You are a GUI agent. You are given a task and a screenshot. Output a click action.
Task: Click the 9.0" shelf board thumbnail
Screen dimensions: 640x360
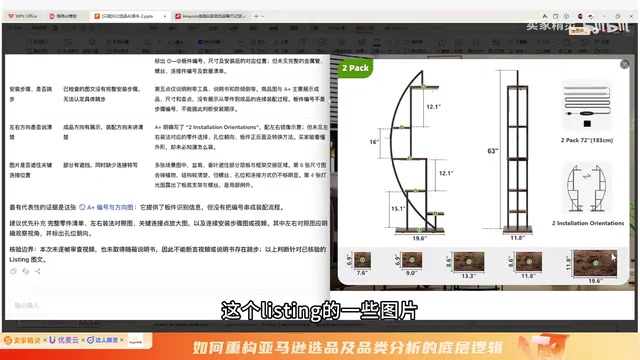click(x=411, y=260)
